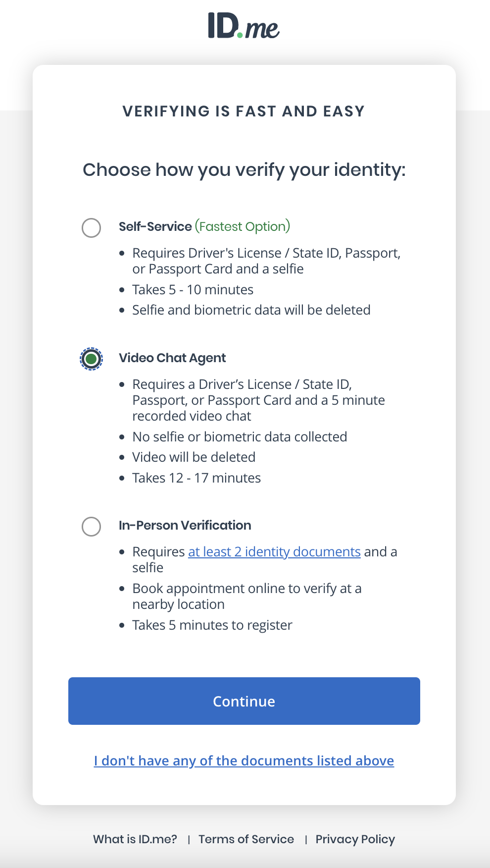Click the In-Person Verification heading
The width and height of the screenshot is (490, 868).
[x=185, y=525]
